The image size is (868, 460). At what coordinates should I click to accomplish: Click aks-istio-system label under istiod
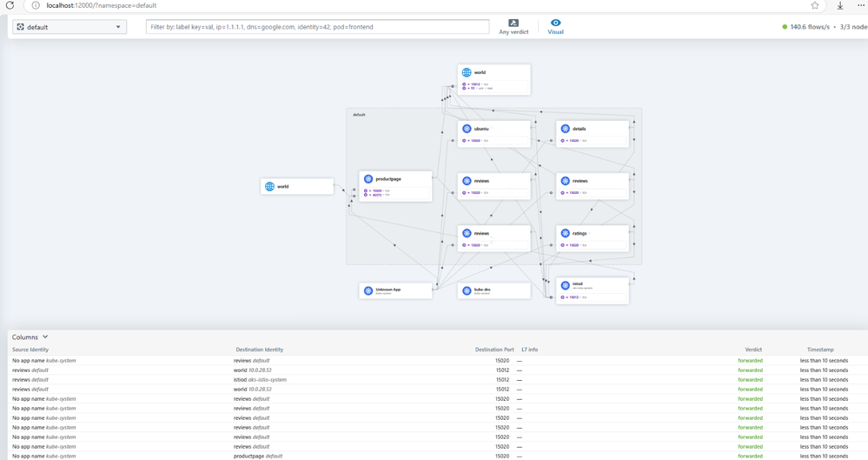click(582, 288)
